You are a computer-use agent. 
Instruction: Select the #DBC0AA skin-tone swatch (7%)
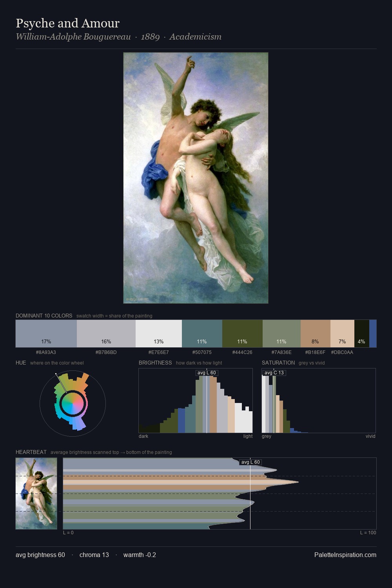tap(342, 334)
